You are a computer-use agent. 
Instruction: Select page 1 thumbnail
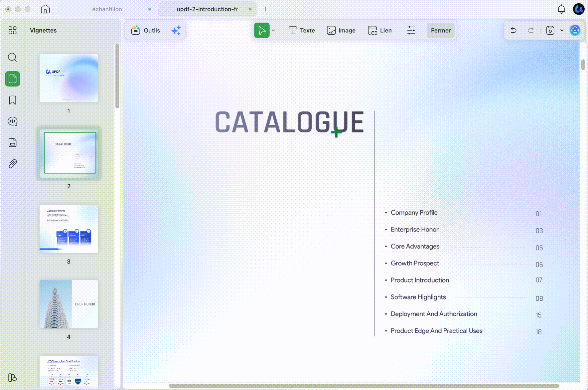click(x=69, y=78)
